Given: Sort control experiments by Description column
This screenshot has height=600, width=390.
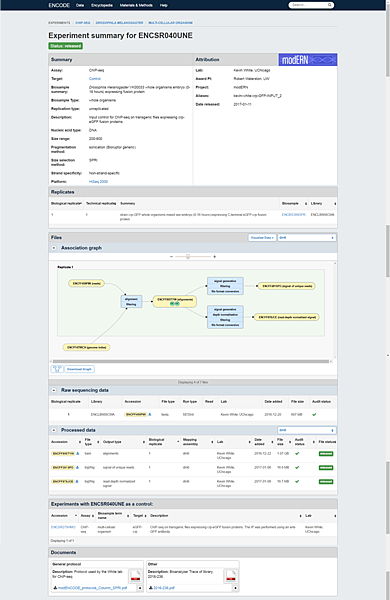Looking at the screenshot, I should point(225,516).
